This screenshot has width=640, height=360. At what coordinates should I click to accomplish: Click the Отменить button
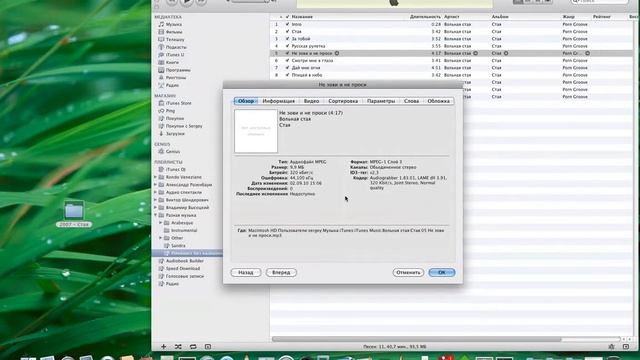[408, 272]
